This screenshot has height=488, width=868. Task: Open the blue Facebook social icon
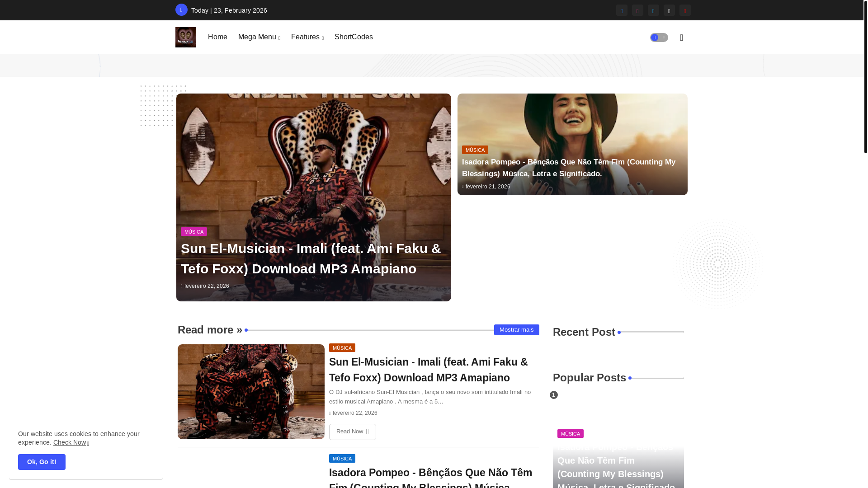(622, 10)
